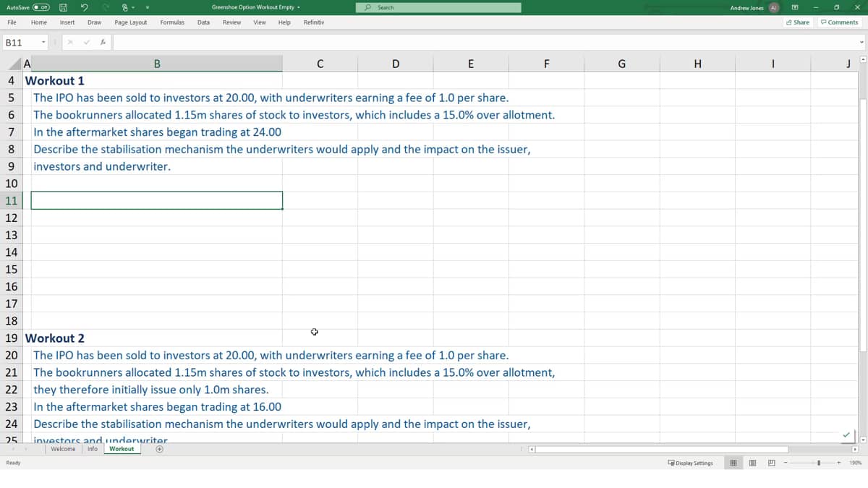Select column C header

click(320, 64)
